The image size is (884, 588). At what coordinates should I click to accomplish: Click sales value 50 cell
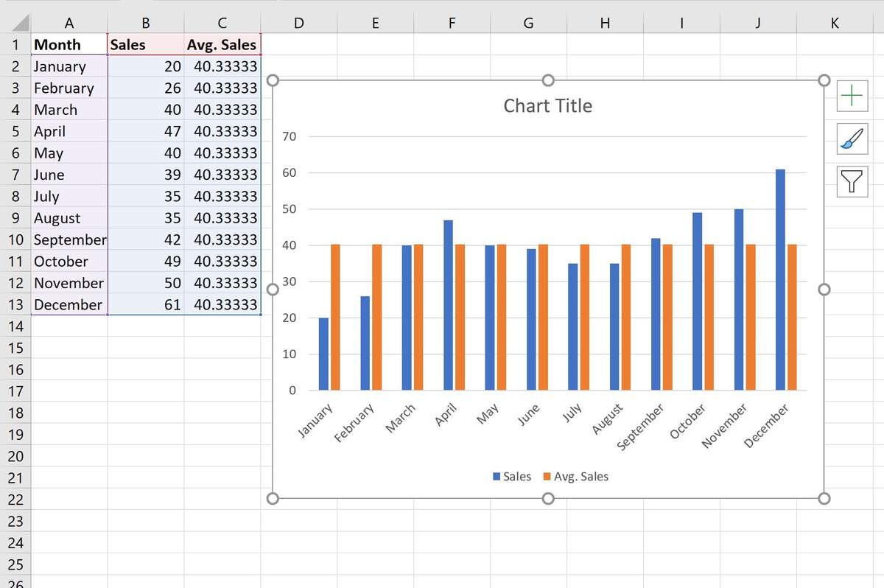146,283
